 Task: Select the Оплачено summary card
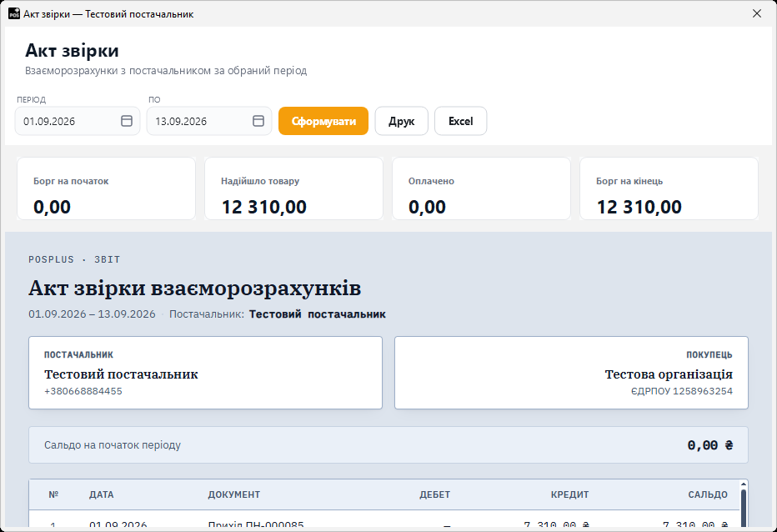[481, 188]
